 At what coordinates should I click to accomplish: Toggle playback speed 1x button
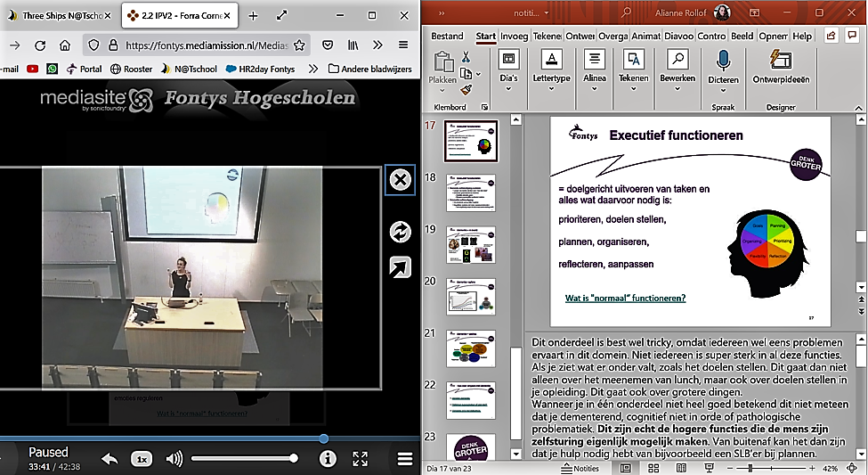click(x=141, y=459)
